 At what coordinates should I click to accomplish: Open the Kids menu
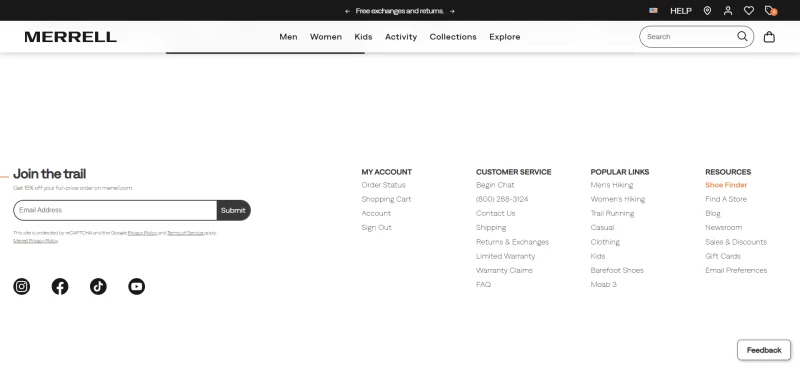[363, 37]
